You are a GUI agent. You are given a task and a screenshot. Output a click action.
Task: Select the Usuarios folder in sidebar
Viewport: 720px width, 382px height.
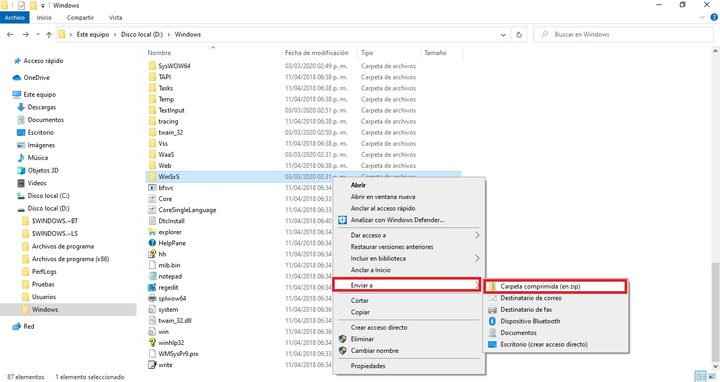click(x=44, y=297)
